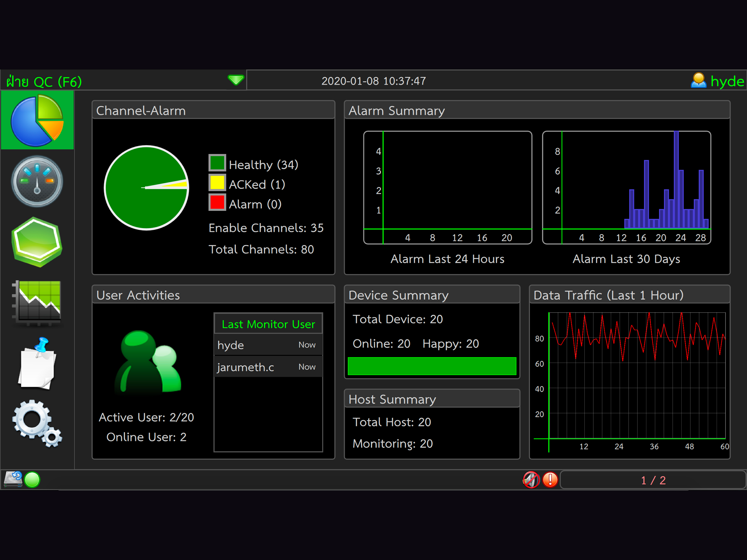This screenshot has width=747, height=560.
Task: Click the hyde username label
Action: (727, 81)
